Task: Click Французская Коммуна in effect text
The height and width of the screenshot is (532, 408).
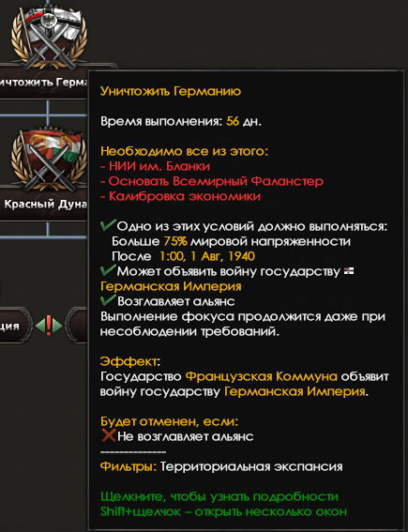Action: (261, 376)
